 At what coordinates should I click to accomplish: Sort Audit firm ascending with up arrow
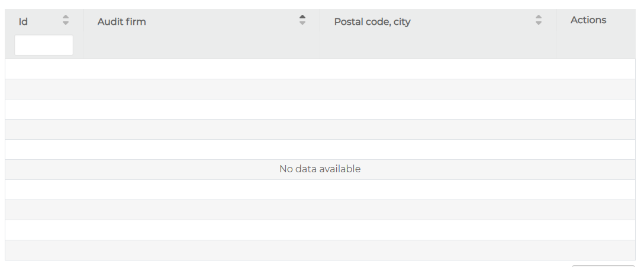pyautogui.click(x=302, y=17)
